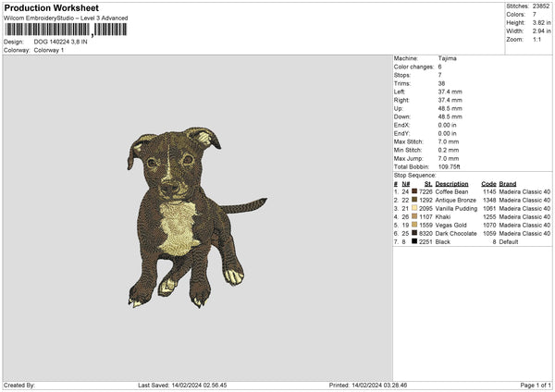Pick the Vegas Gold color swatch

point(415,225)
